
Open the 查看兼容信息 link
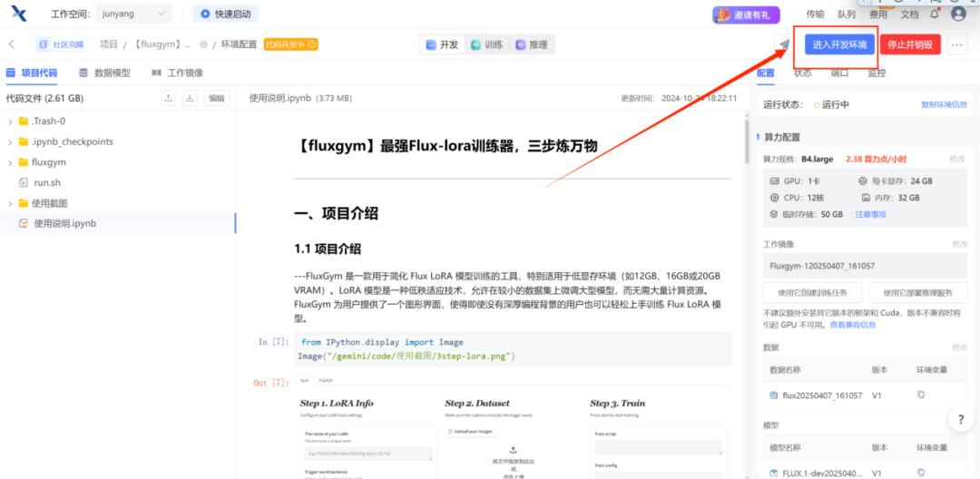point(852,325)
